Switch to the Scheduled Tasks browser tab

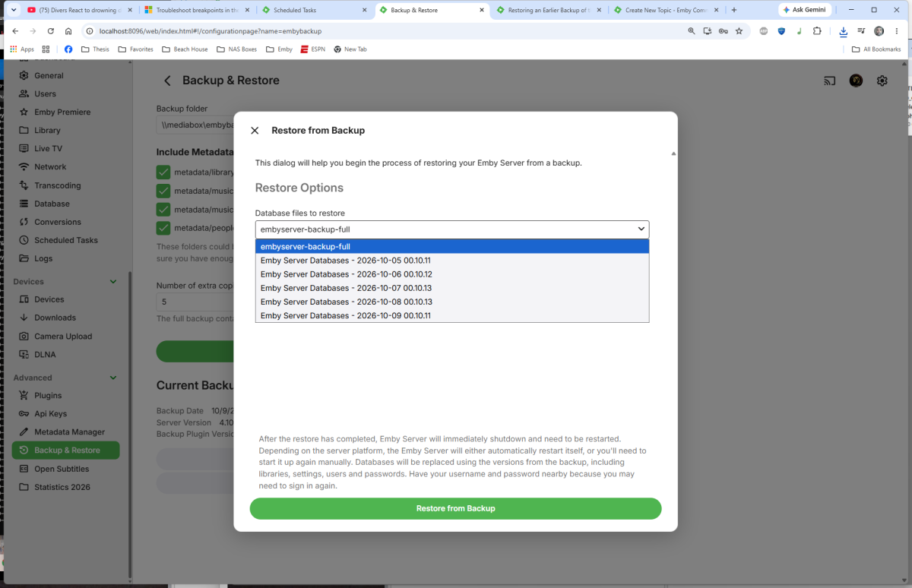click(312, 10)
